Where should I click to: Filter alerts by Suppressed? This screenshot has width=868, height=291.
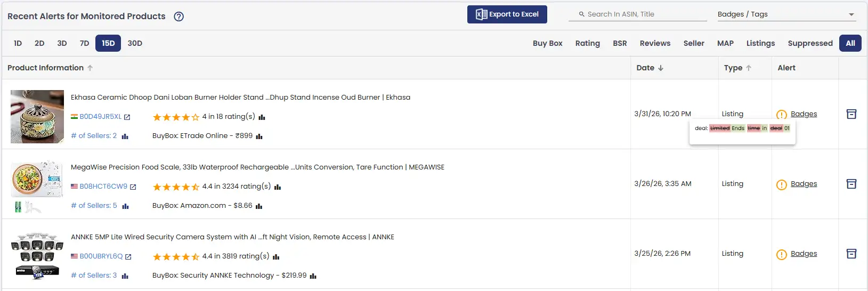[810, 43]
